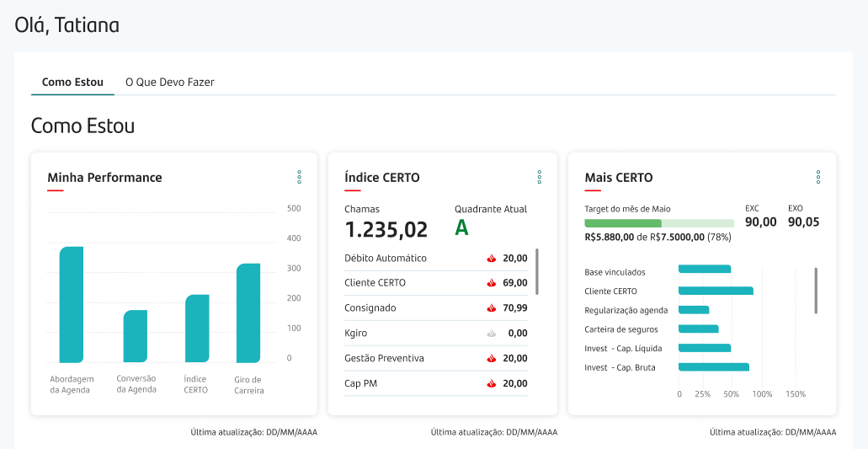Viewport: 868px width, 449px height.
Task: Click quadrant letter A indicator
Action: [x=461, y=227]
